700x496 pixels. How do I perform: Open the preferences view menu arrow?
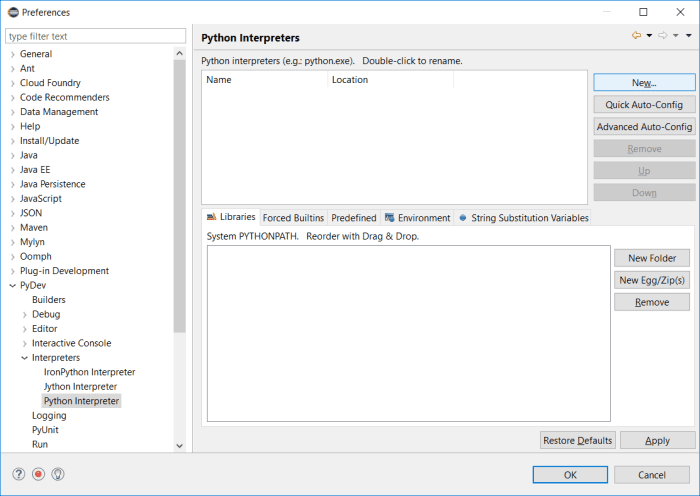tap(689, 35)
